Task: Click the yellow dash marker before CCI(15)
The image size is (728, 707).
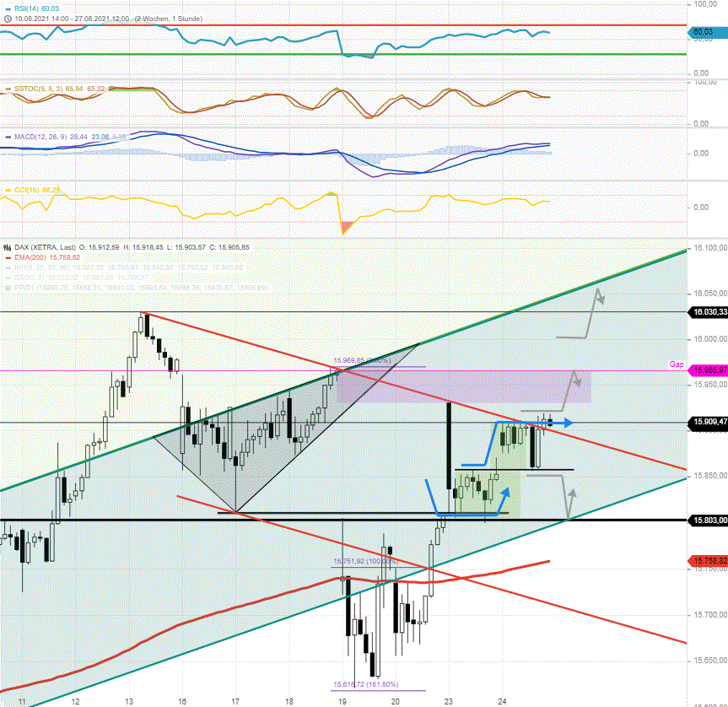Action: [x=8, y=190]
